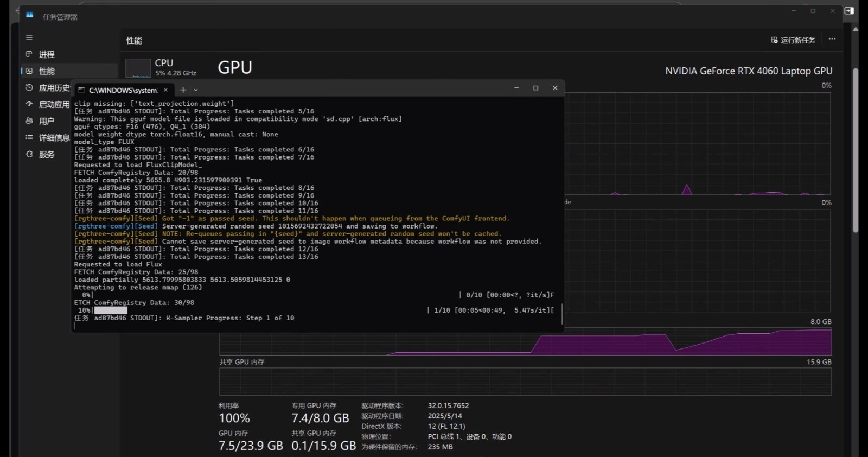This screenshot has width=868, height=457.
Task: Maximize the terminal window
Action: click(x=535, y=88)
